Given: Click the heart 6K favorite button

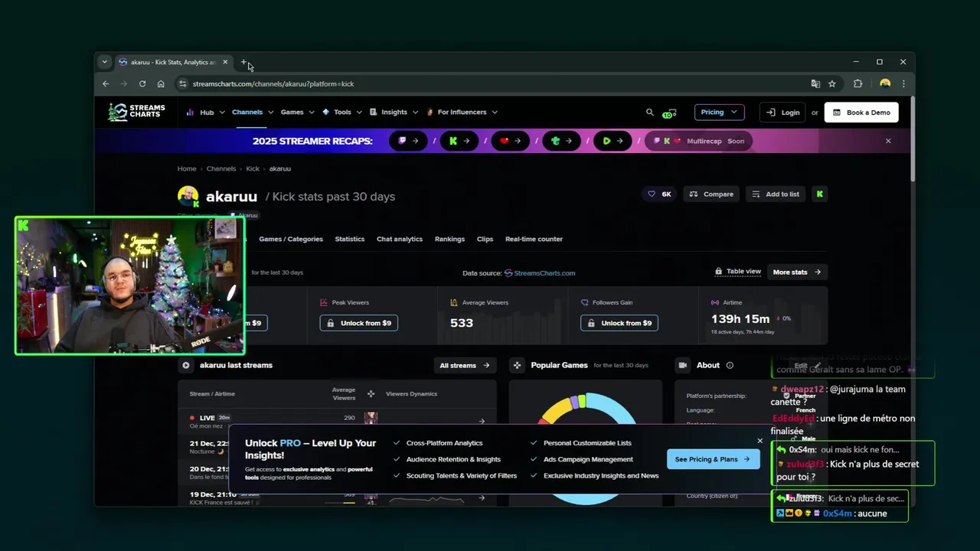Looking at the screenshot, I should (x=659, y=194).
